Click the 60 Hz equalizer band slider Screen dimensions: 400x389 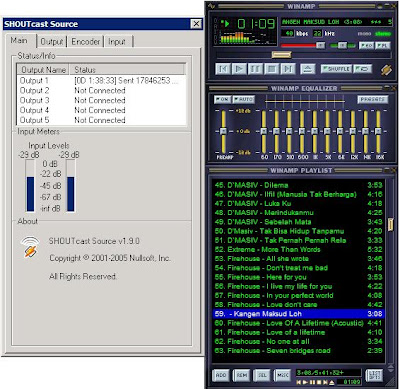264,131
